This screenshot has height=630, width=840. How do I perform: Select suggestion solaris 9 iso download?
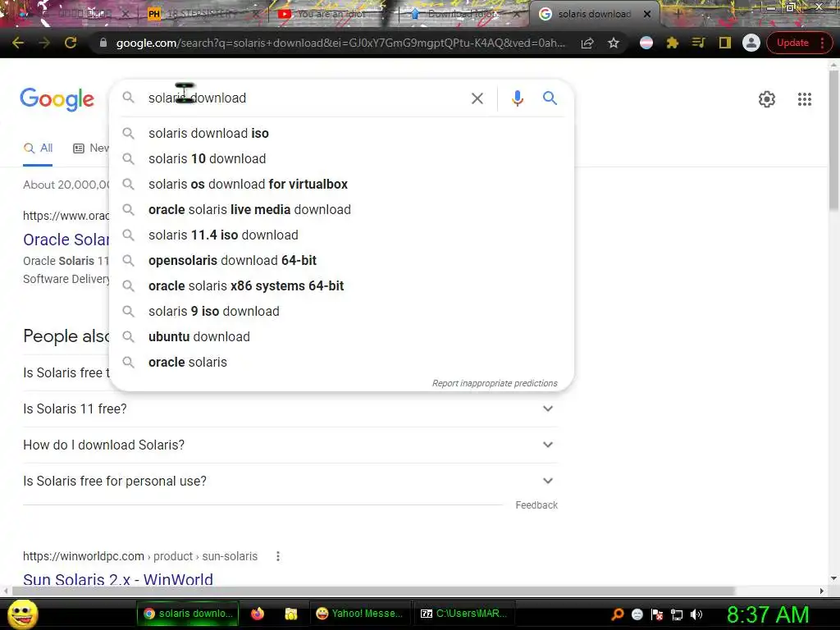point(342,311)
